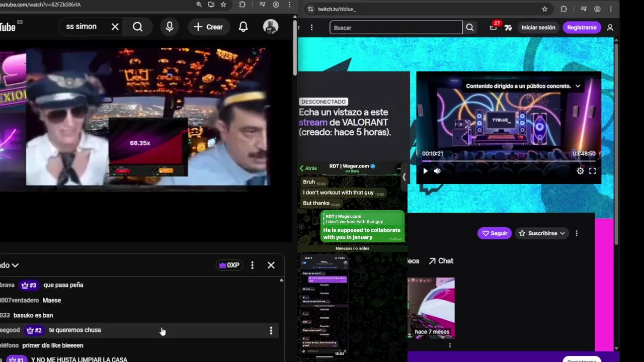Click the Twitch Buscar search field
The image size is (644, 362).
[396, 28]
